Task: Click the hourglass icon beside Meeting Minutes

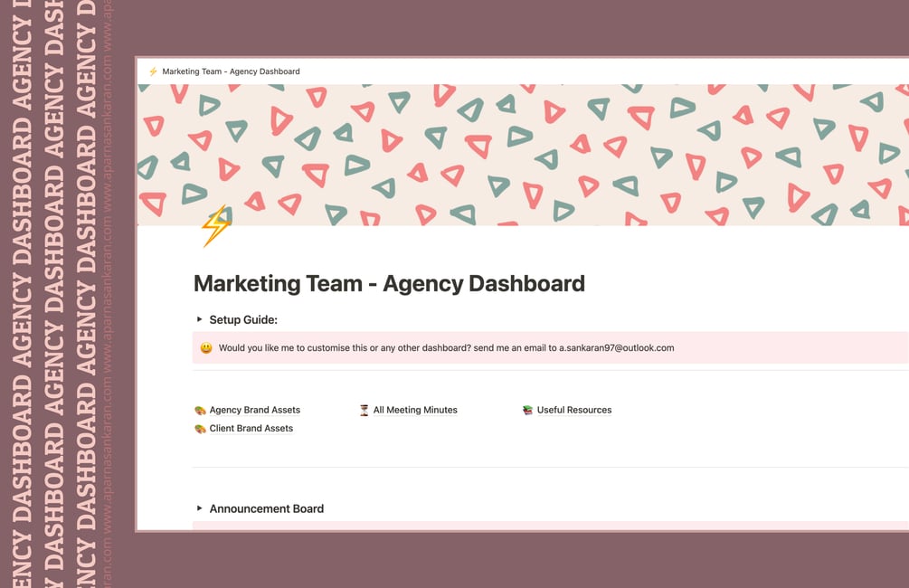Action: click(365, 411)
